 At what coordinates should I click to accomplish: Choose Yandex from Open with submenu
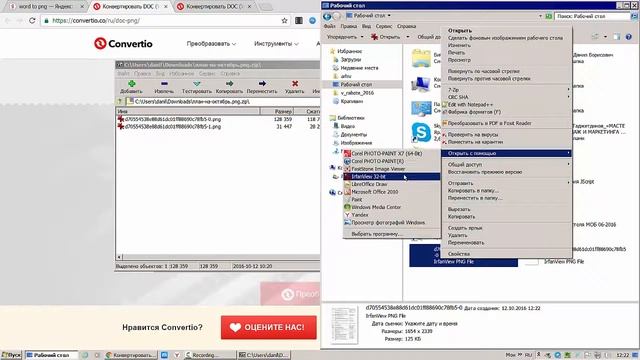point(391,215)
